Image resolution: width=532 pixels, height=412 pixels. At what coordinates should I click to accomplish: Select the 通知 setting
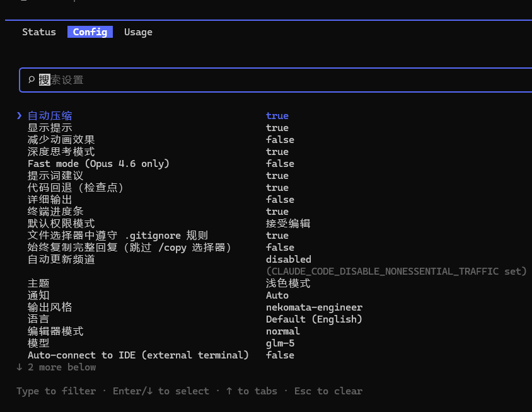pyautogui.click(x=38, y=295)
